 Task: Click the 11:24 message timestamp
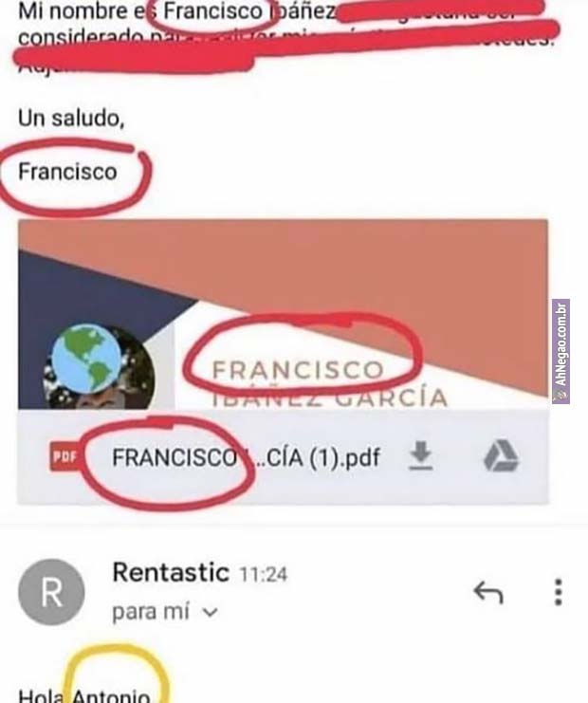tap(264, 574)
